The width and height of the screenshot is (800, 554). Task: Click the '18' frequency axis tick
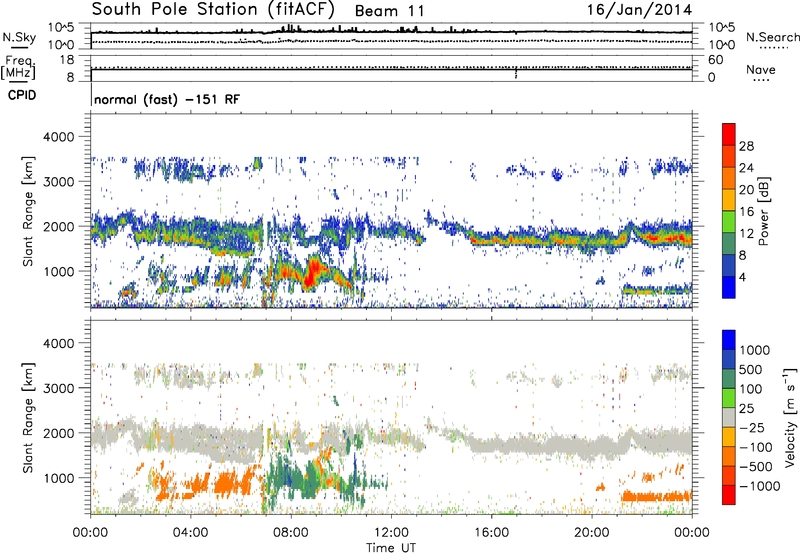tap(67, 60)
